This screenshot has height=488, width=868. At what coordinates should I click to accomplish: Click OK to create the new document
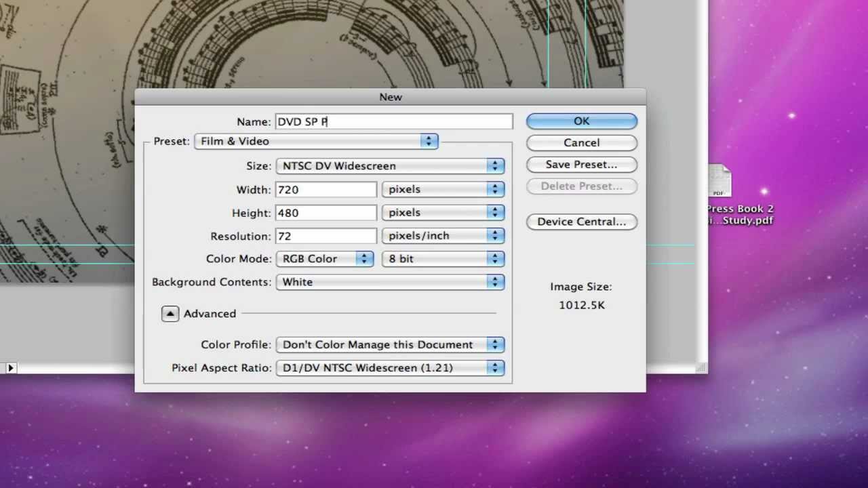point(581,121)
